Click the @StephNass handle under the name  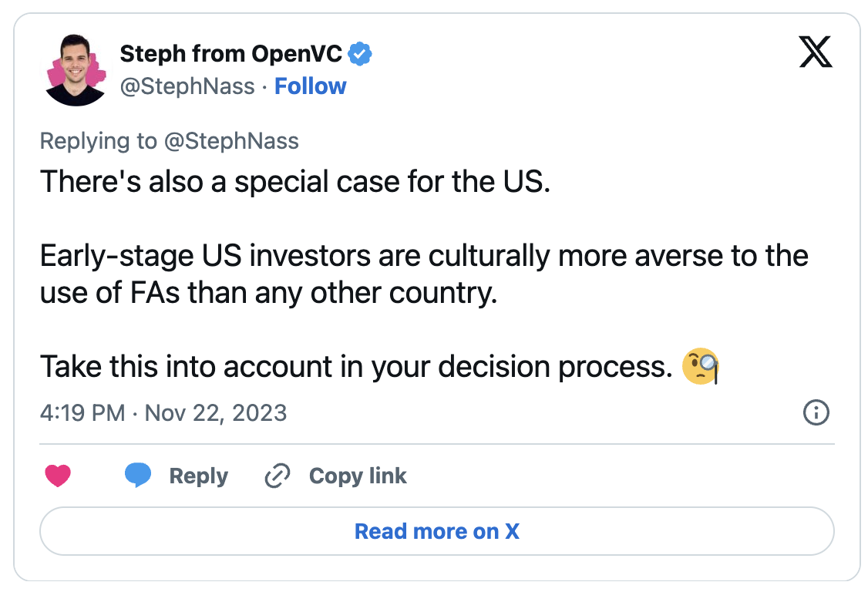[x=187, y=86]
